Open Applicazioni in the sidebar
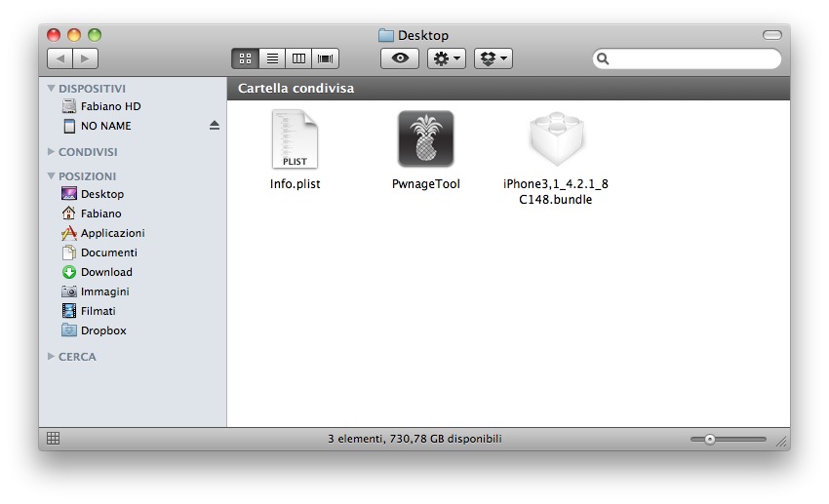 112,233
